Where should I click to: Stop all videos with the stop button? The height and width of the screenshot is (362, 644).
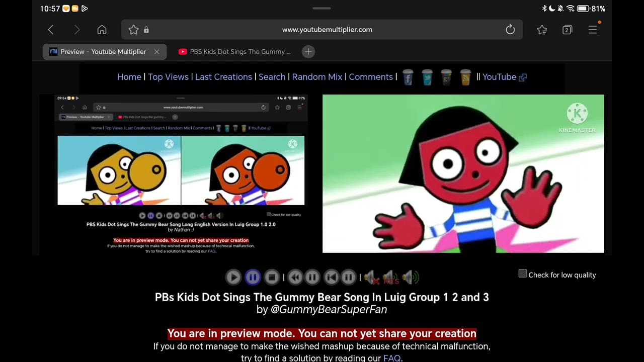coord(272,277)
